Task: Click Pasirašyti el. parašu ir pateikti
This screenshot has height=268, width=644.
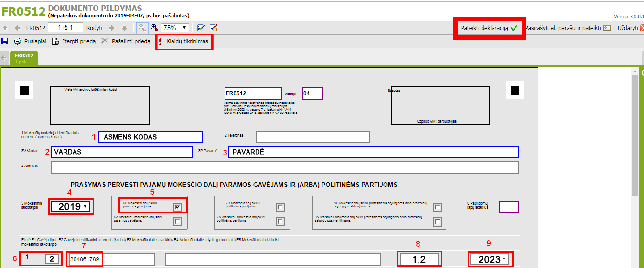Action: (x=568, y=28)
